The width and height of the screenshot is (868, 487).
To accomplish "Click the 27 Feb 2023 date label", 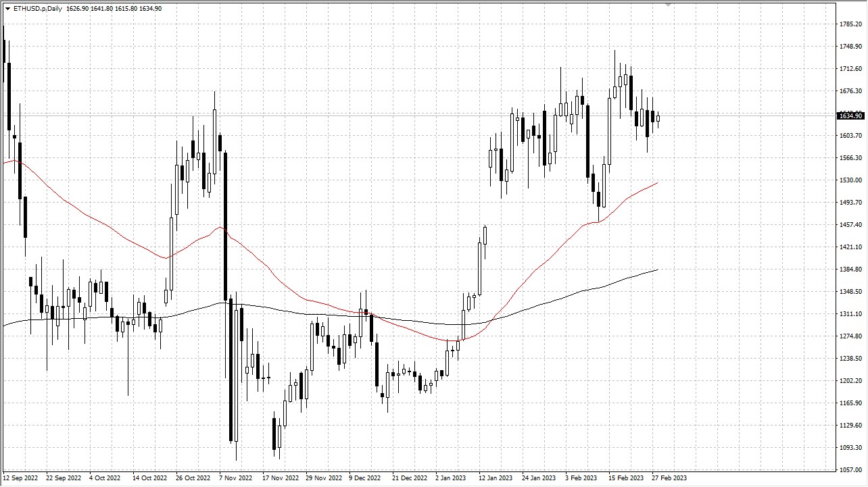I will coord(668,478).
